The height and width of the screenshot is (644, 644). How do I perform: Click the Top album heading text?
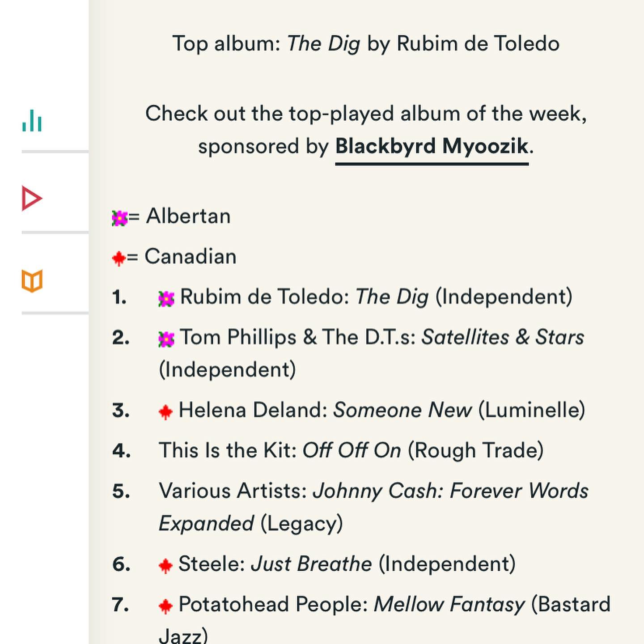pyautogui.click(x=366, y=44)
